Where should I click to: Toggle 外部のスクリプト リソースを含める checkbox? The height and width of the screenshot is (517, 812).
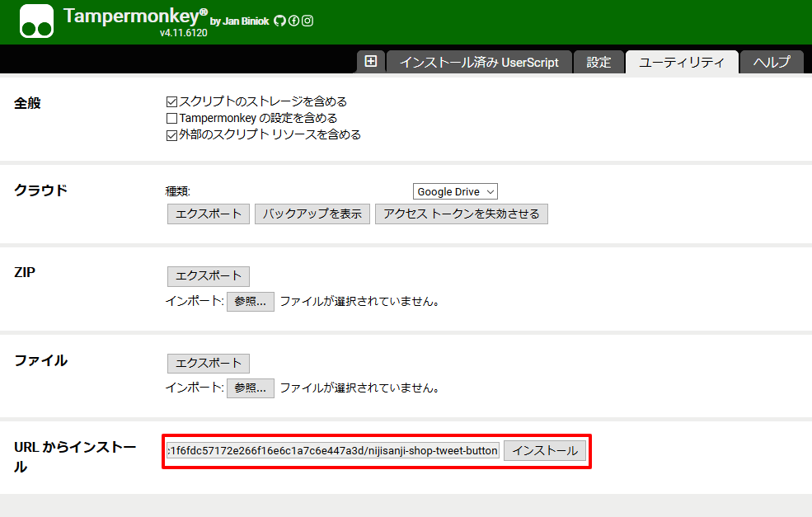pyautogui.click(x=172, y=135)
